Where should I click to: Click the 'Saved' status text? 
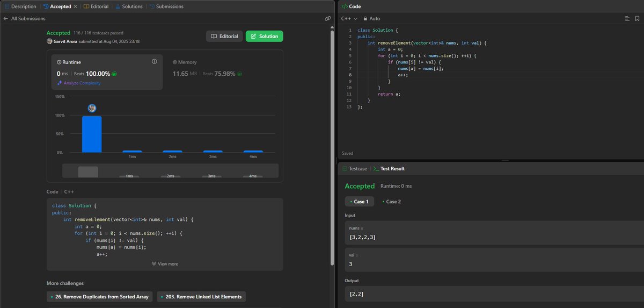click(x=347, y=153)
